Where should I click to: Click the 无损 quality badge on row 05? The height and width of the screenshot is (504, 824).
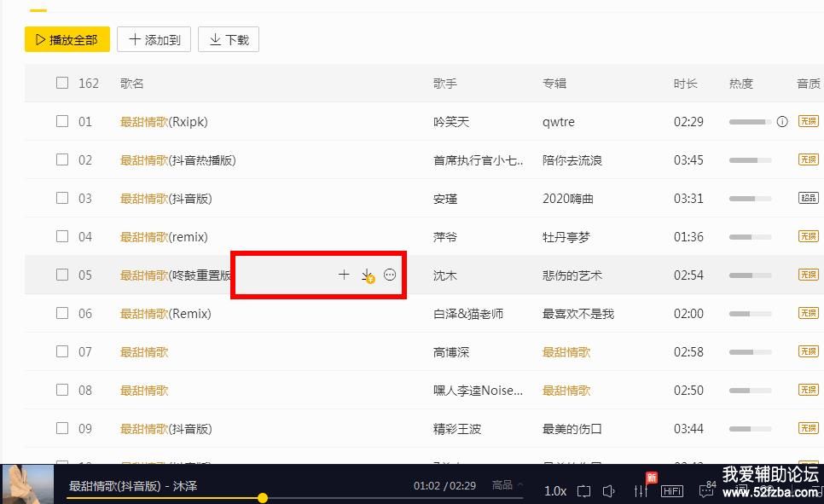(809, 275)
